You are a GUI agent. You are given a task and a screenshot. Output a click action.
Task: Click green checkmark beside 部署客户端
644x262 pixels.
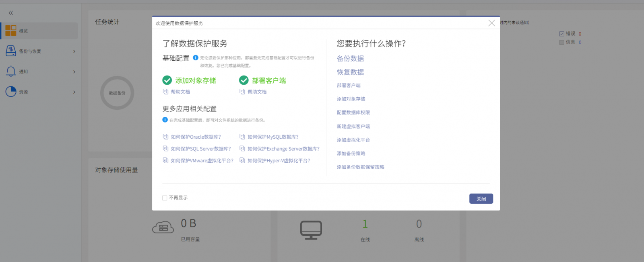244,80
